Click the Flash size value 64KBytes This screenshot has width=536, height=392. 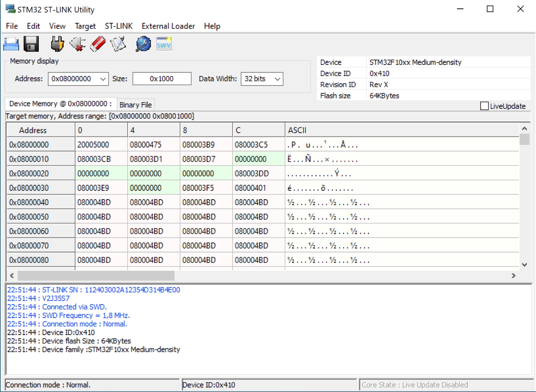[x=384, y=96]
